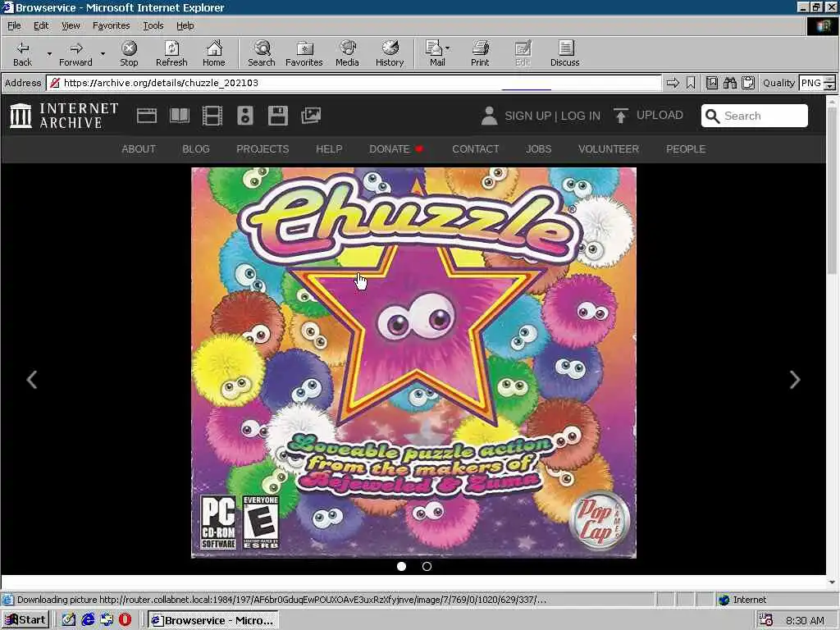Click the Forward toolbar button
The height and width of the screenshot is (630, 840).
pyautogui.click(x=75, y=53)
